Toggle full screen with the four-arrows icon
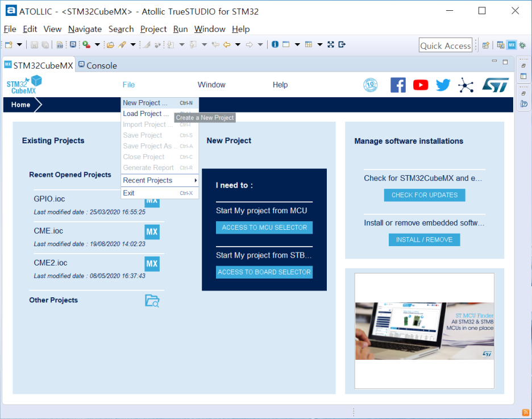The image size is (532, 419). pyautogui.click(x=331, y=44)
